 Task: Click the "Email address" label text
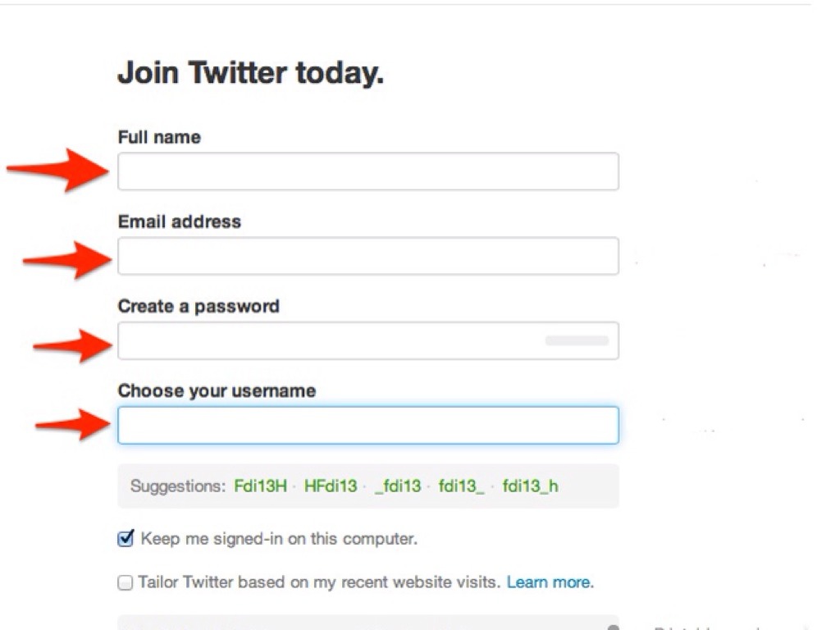pos(180,221)
